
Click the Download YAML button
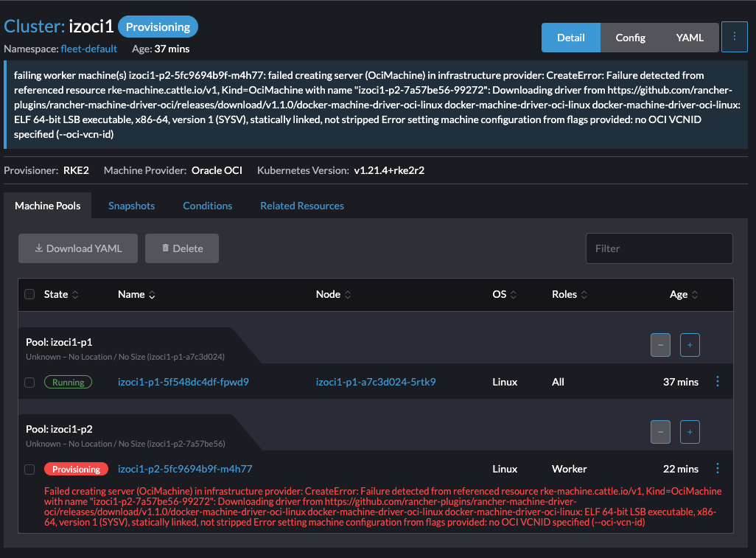(77, 248)
